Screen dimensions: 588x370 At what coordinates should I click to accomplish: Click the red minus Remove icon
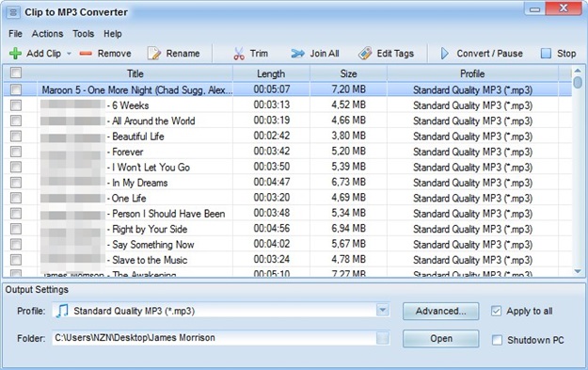[x=86, y=54]
